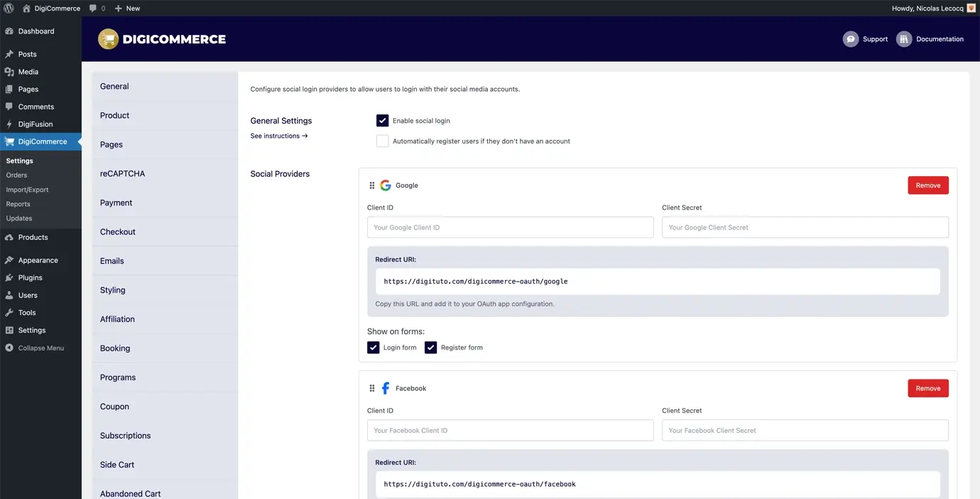
Task: Open the Subscriptions tab
Action: click(165, 436)
